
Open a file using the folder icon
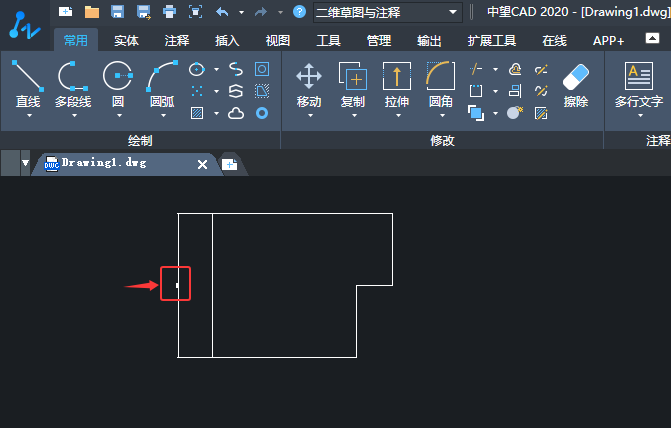pos(92,12)
